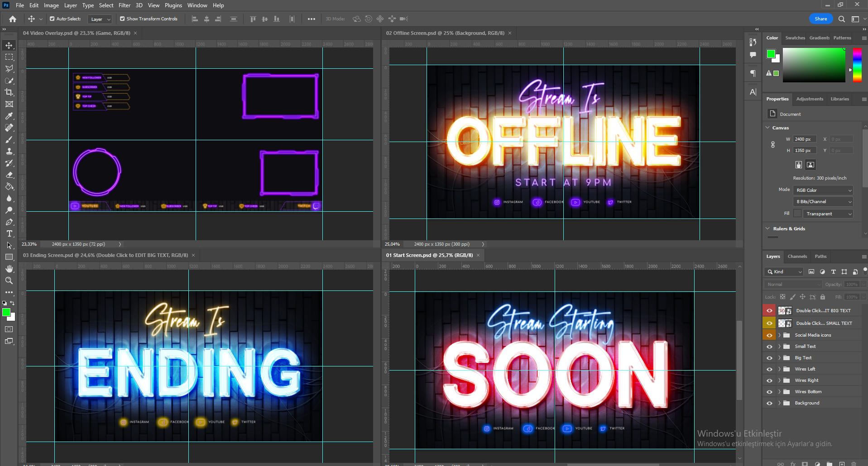Activate the 02 Offline Screen.psd document tab
The height and width of the screenshot is (466, 868).
click(x=445, y=33)
